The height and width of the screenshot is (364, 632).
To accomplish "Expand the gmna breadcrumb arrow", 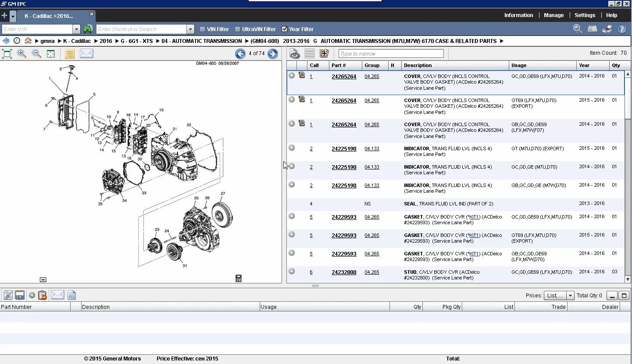I will [x=37, y=41].
